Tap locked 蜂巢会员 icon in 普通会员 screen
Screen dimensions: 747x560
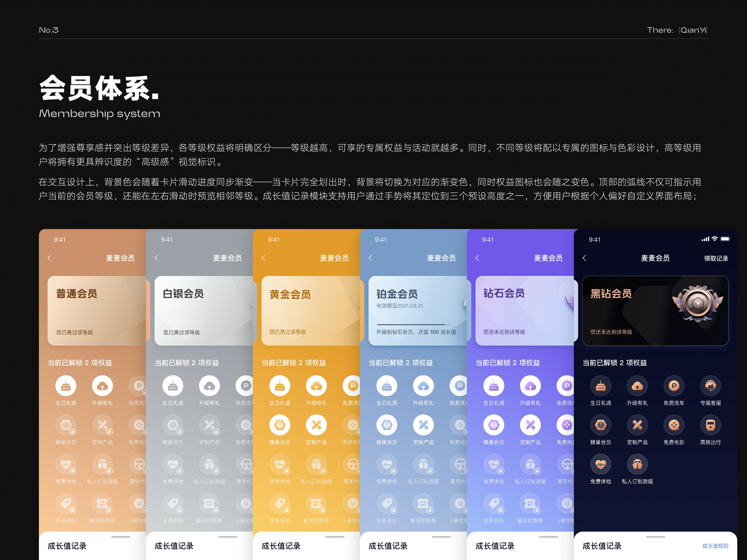point(66,425)
